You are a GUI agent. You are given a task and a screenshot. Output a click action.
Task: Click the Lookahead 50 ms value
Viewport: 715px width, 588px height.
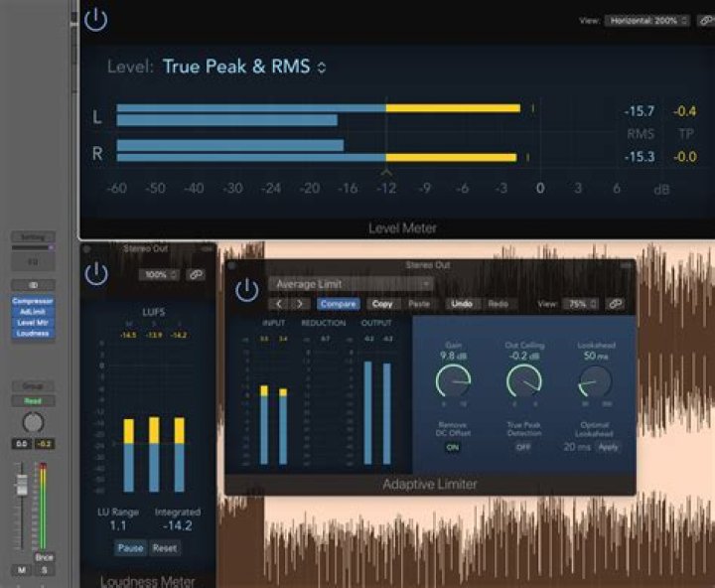click(x=596, y=356)
